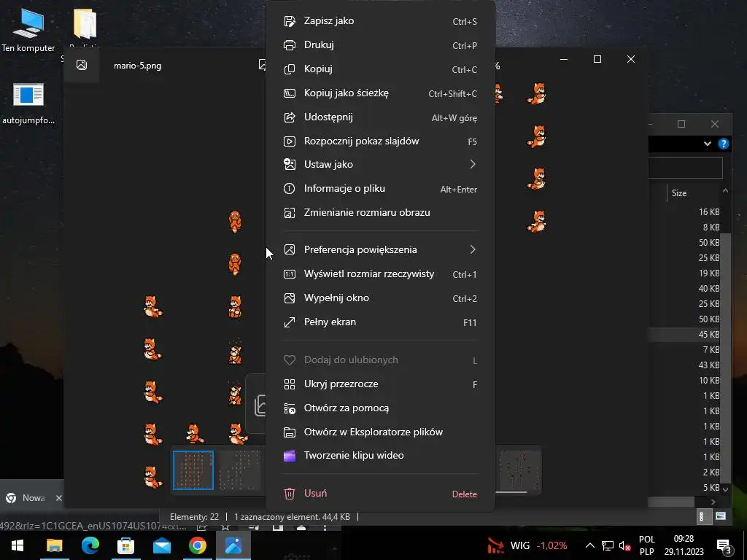This screenshot has height=560, width=747.
Task: Expand the Explorer ribbon chevron
Action: coord(708,144)
